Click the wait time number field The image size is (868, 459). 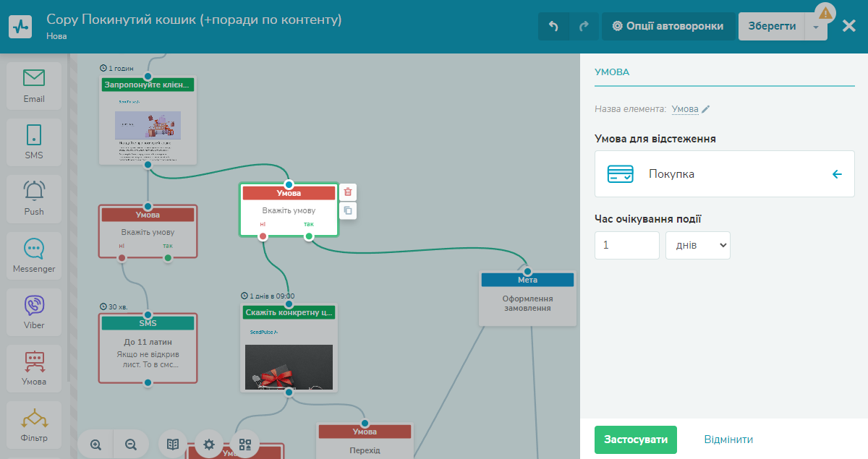point(626,245)
